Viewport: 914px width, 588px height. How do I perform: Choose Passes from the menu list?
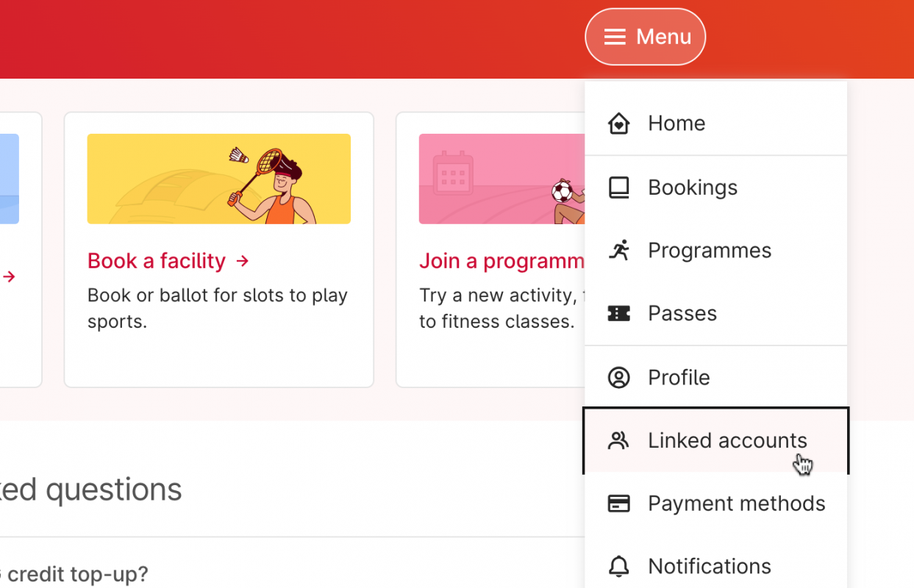click(x=682, y=314)
